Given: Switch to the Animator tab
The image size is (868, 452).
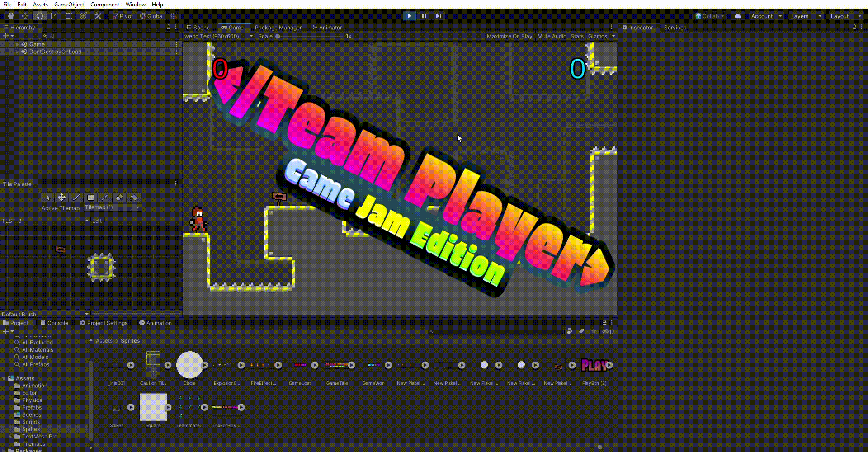Looking at the screenshot, I should [327, 27].
